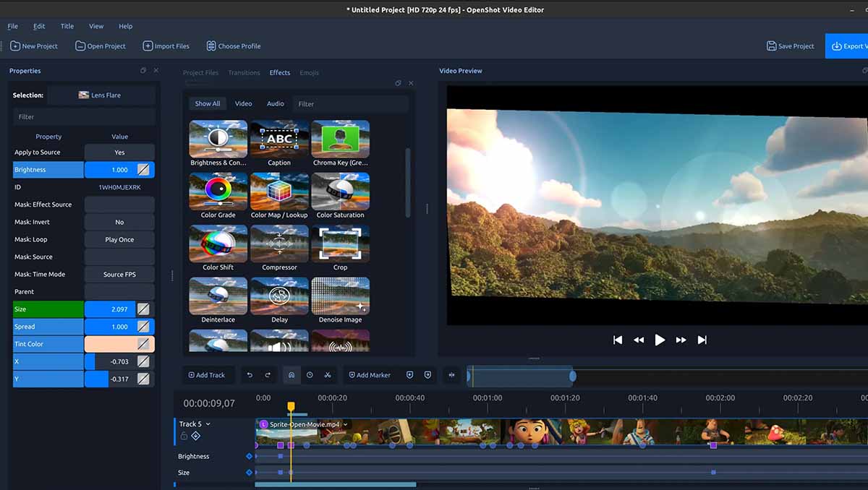Select the Caption effect
The height and width of the screenshot is (490, 868).
(279, 143)
